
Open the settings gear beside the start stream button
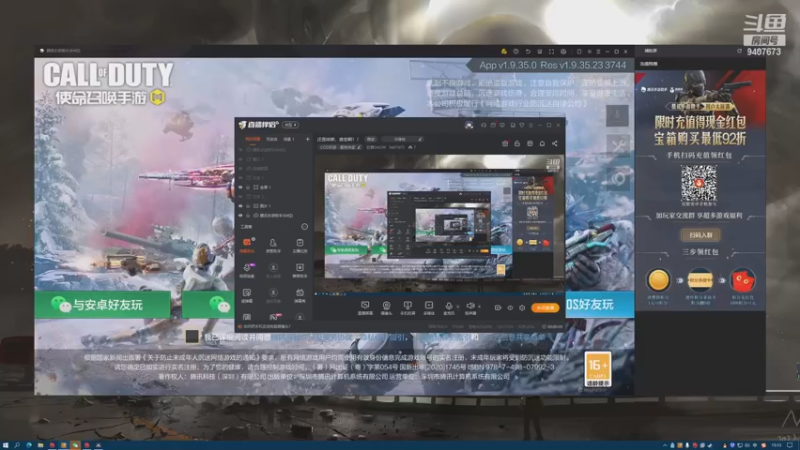pos(522,308)
